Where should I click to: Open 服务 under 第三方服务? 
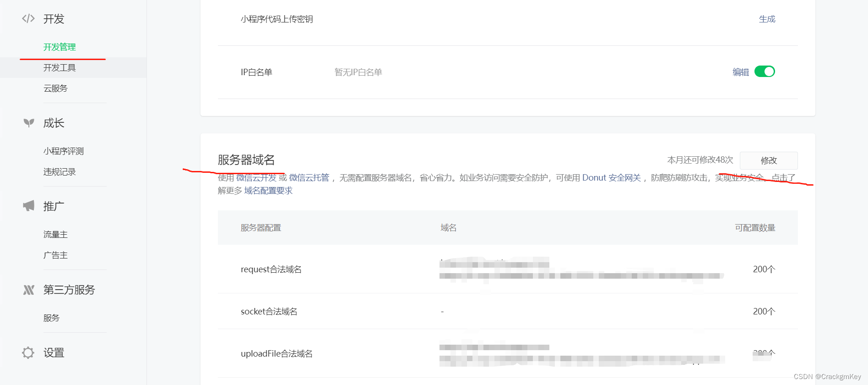pyautogui.click(x=51, y=318)
